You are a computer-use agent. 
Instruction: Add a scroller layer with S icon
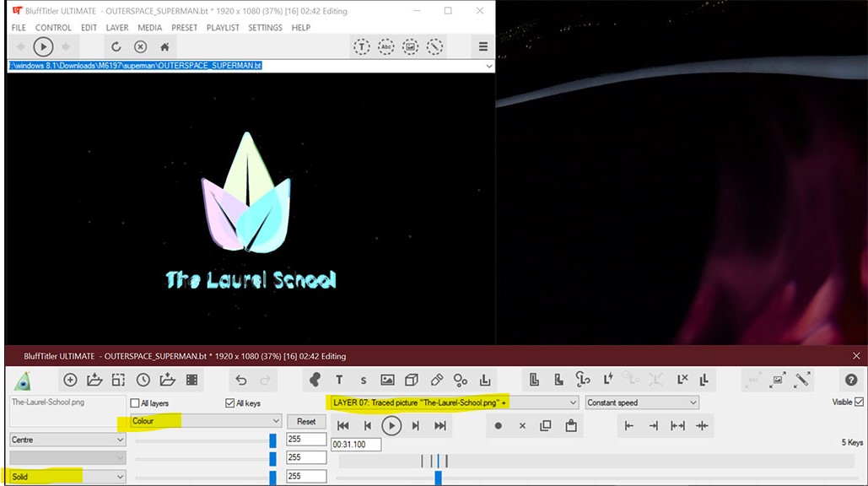pyautogui.click(x=363, y=381)
